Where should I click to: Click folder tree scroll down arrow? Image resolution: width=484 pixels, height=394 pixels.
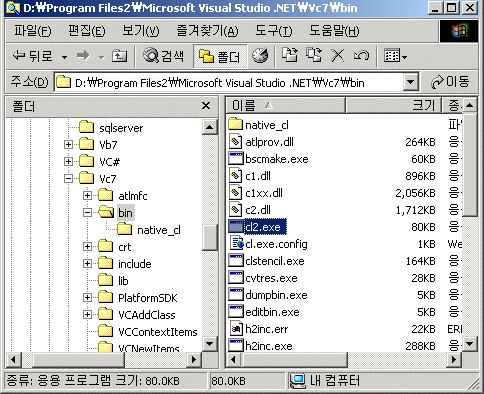click(x=210, y=343)
